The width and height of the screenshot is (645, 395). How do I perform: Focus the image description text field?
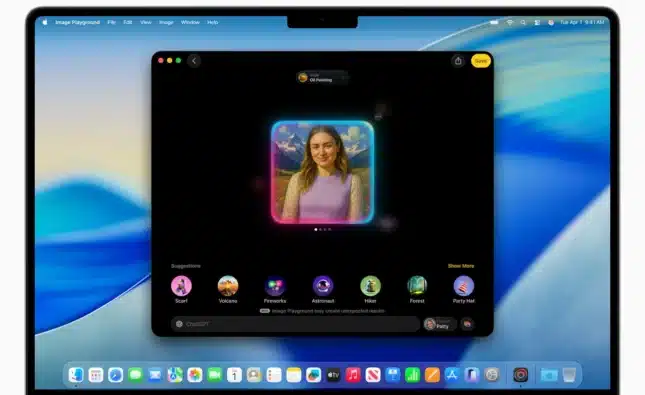click(295, 324)
